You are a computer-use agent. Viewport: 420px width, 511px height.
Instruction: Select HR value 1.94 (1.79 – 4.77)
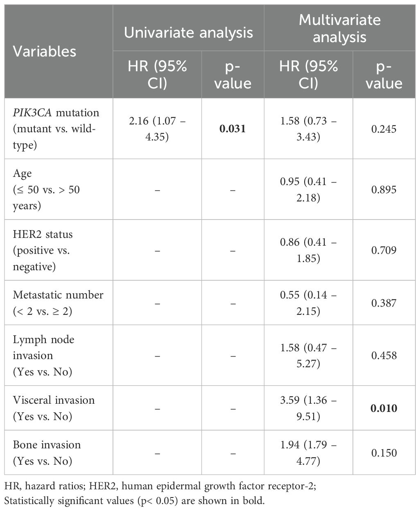[x=309, y=452]
